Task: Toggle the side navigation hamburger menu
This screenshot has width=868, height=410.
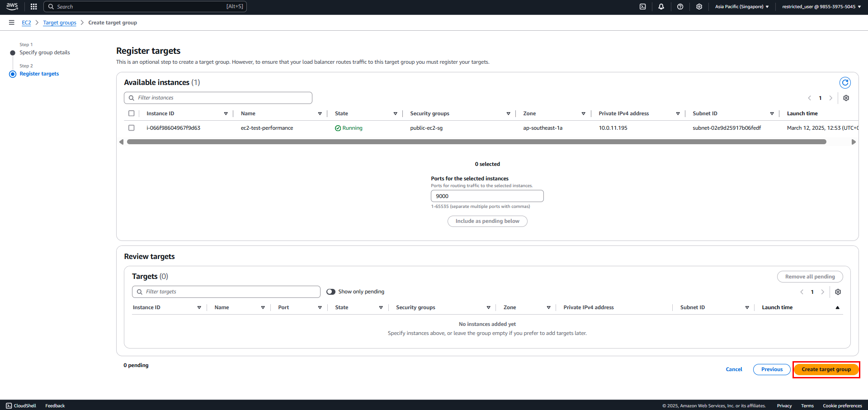Action: point(12,23)
